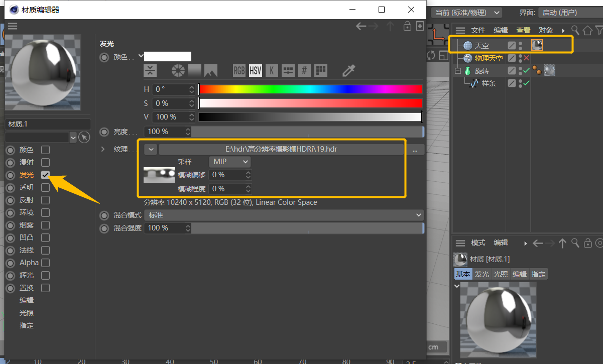Viewport: 603px width, 364px height.
Task: Open the 光照 section in material editor
Action: click(27, 313)
